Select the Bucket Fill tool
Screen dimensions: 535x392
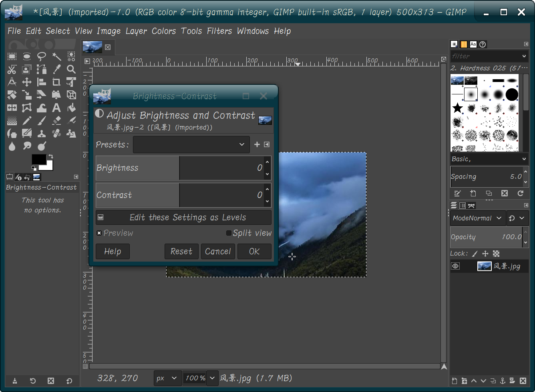click(71, 108)
